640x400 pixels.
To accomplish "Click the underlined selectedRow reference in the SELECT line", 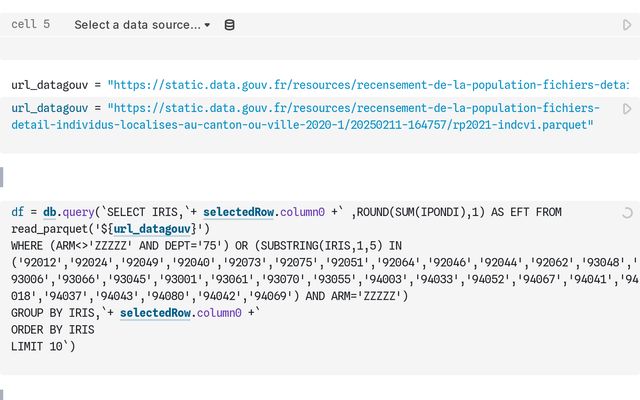I will [237, 212].
